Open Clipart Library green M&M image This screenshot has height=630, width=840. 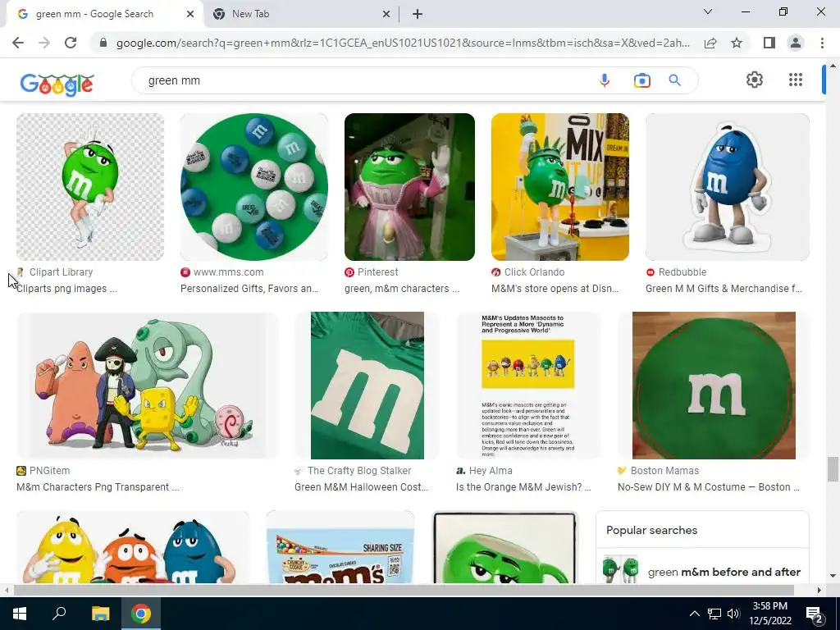click(x=90, y=187)
